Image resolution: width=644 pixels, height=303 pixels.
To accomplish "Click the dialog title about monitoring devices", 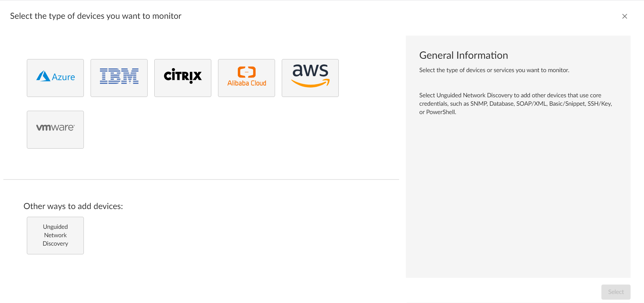I will [x=96, y=16].
